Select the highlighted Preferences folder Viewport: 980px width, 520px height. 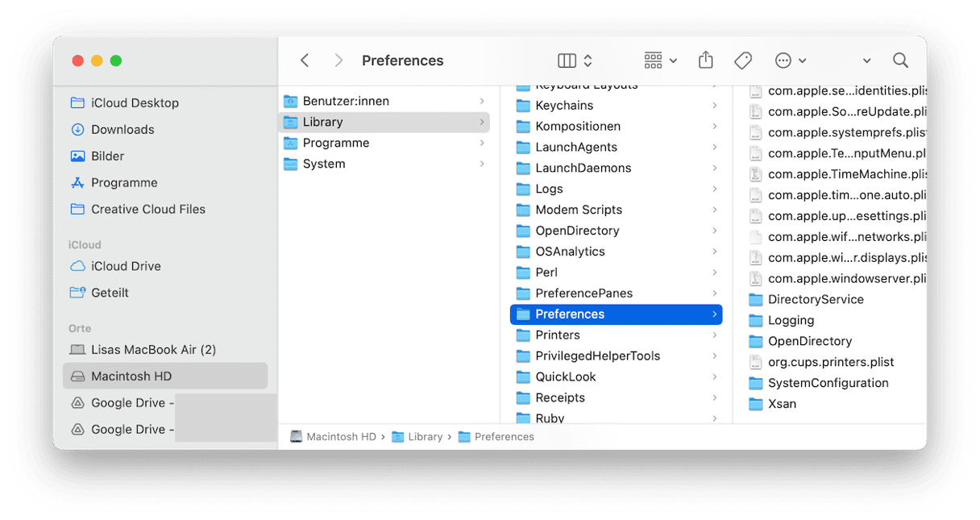click(x=617, y=314)
